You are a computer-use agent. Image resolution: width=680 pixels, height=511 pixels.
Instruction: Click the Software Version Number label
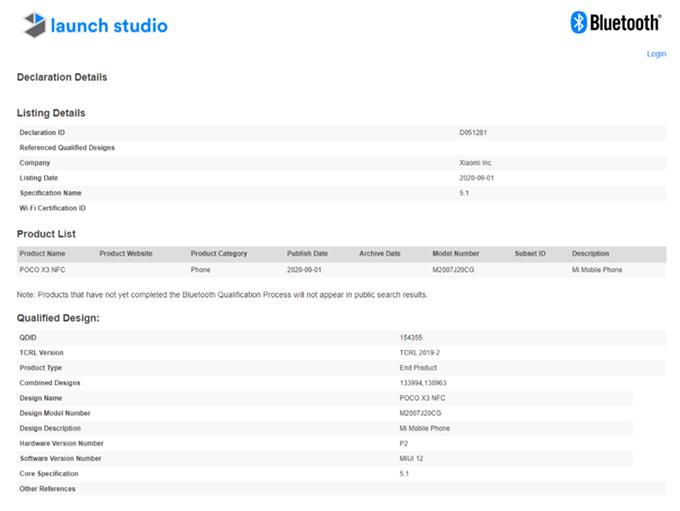pos(60,459)
